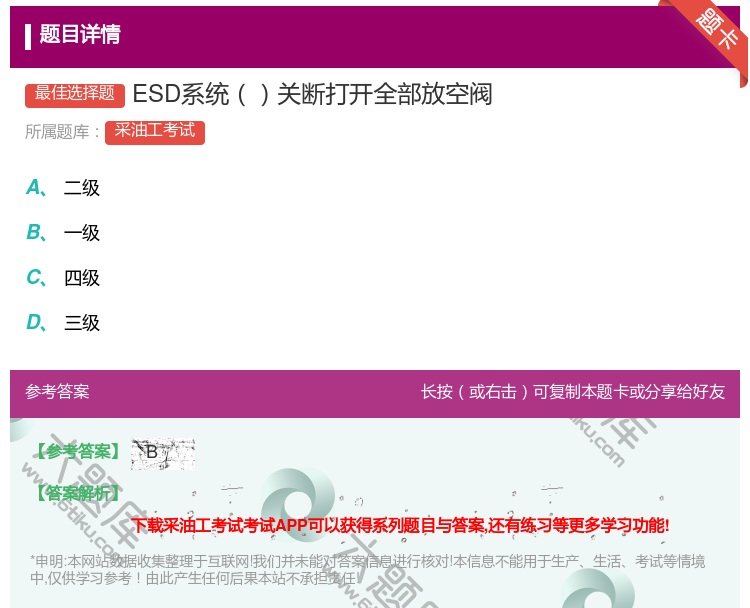750x608 pixels.
Task: Click the 所属题库 label
Action: (x=62, y=132)
